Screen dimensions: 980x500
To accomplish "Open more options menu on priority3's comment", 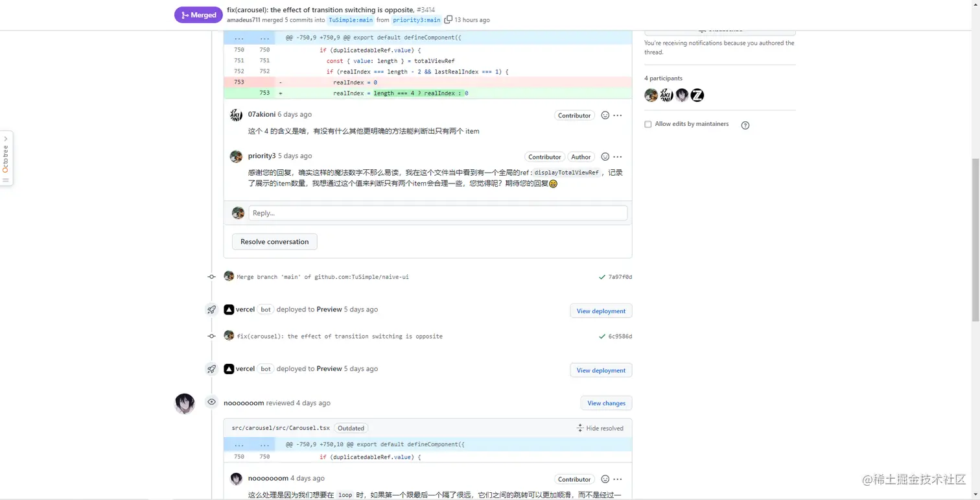I will pos(618,157).
